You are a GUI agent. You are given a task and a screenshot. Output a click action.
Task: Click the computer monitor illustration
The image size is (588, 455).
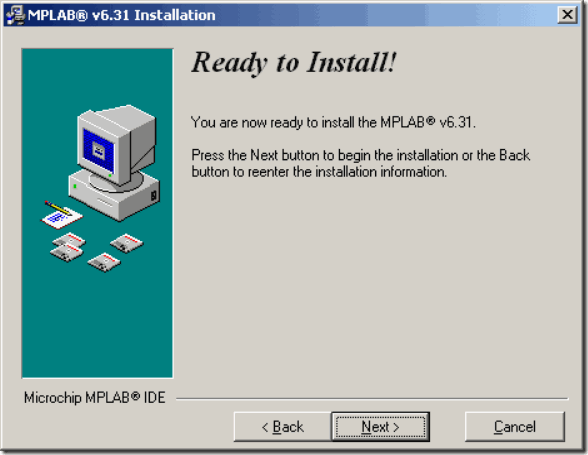click(117, 145)
